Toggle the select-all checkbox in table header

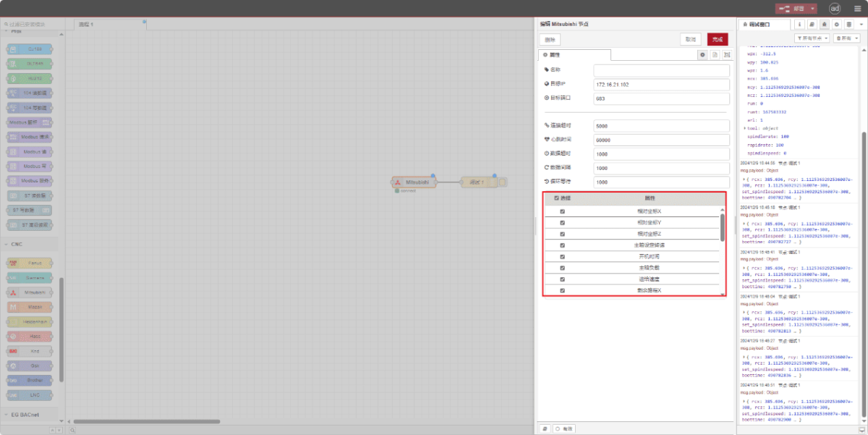pyautogui.click(x=556, y=198)
